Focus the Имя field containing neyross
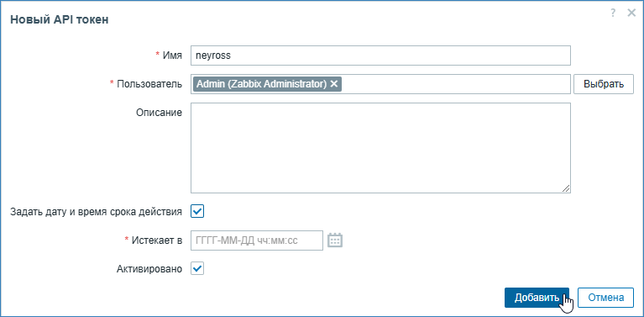The height and width of the screenshot is (317, 644). (380, 55)
